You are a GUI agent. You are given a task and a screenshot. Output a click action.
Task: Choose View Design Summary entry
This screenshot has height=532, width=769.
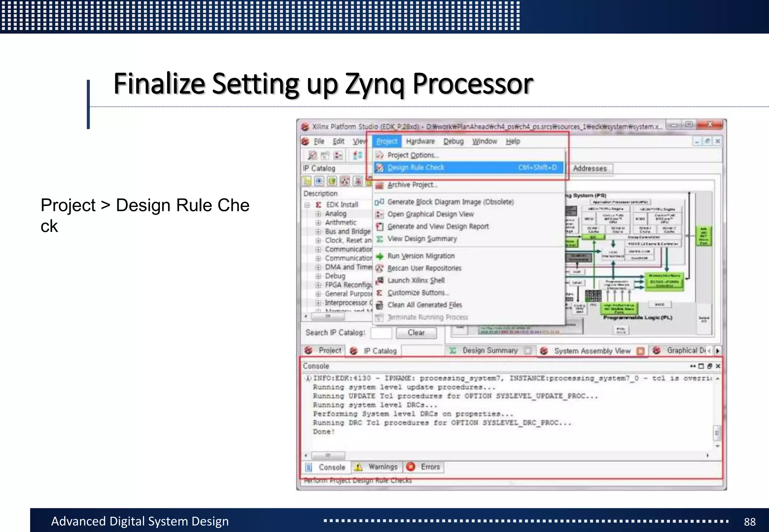point(469,239)
